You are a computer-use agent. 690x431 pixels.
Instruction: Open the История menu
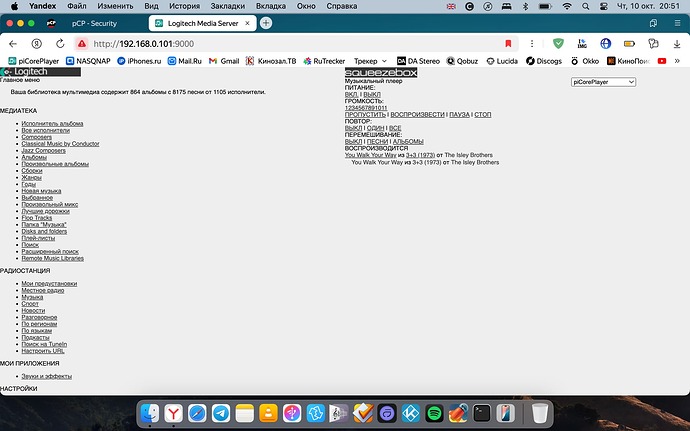184,6
